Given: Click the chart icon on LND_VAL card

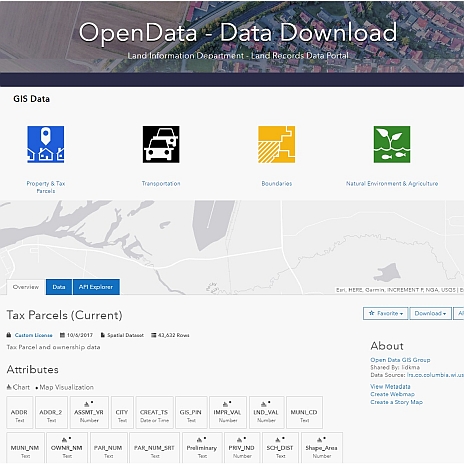Looking at the screenshot, I should [264, 404].
